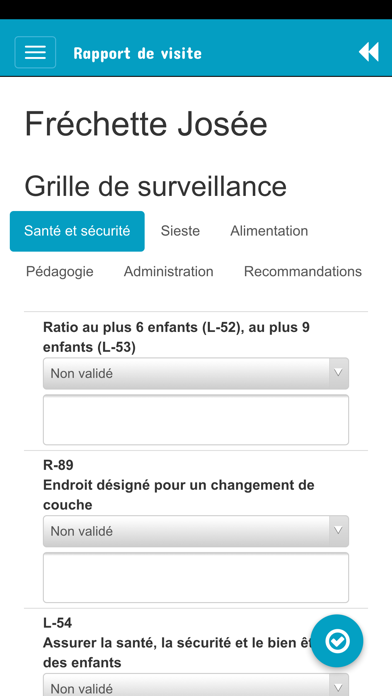Screen dimensions: 392x696
Task: Click the comment box under Ratio
Action: click(x=196, y=419)
